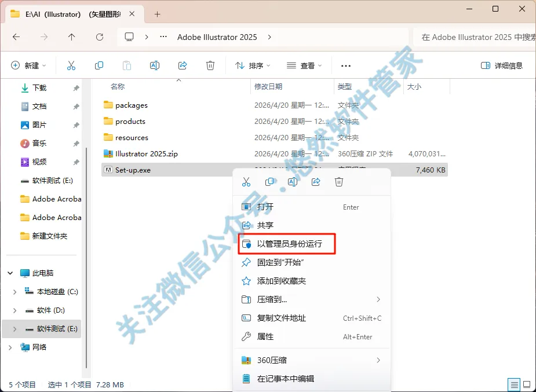Screen dimensions: 536x392
Task: Click the Cut icon in the toolbar
Action: pyautogui.click(x=71, y=65)
